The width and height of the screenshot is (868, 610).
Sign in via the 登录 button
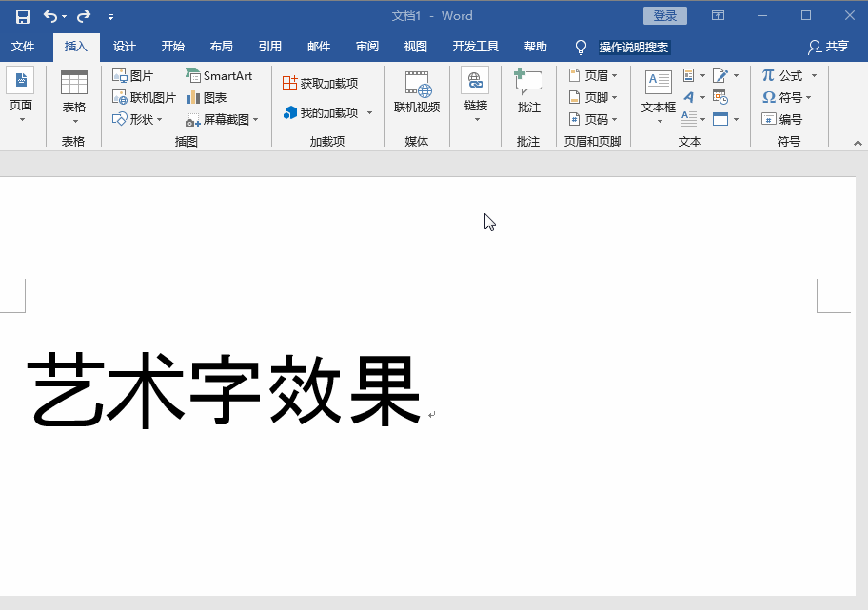[x=664, y=15]
